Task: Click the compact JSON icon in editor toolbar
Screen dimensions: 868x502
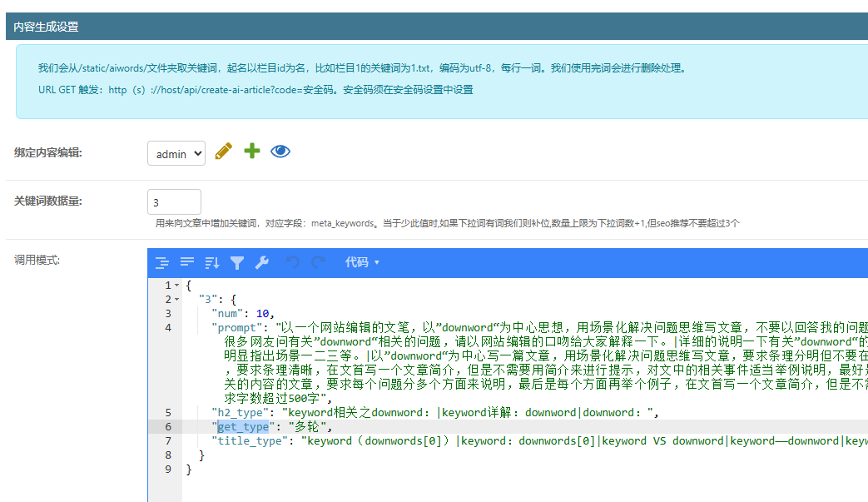Action: pyautogui.click(x=187, y=262)
